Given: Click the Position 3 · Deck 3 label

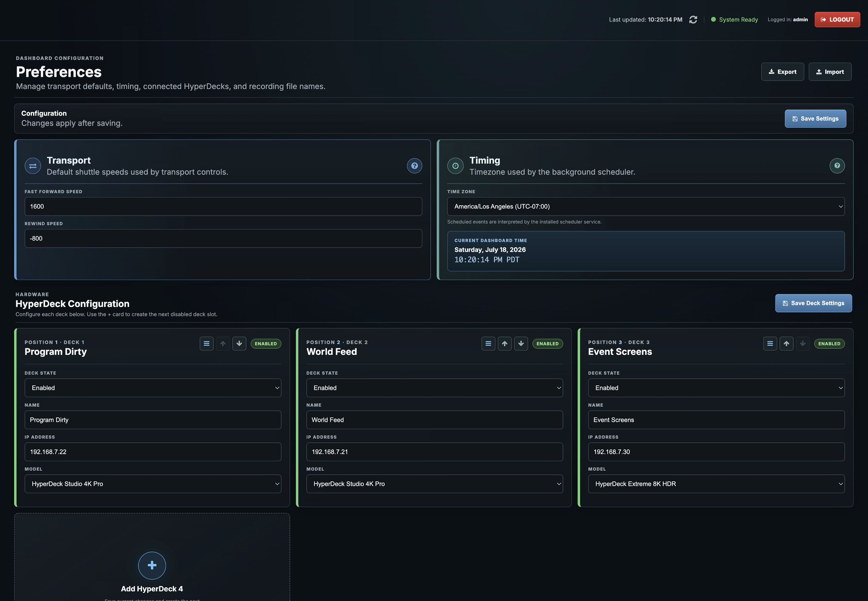Looking at the screenshot, I should (619, 342).
